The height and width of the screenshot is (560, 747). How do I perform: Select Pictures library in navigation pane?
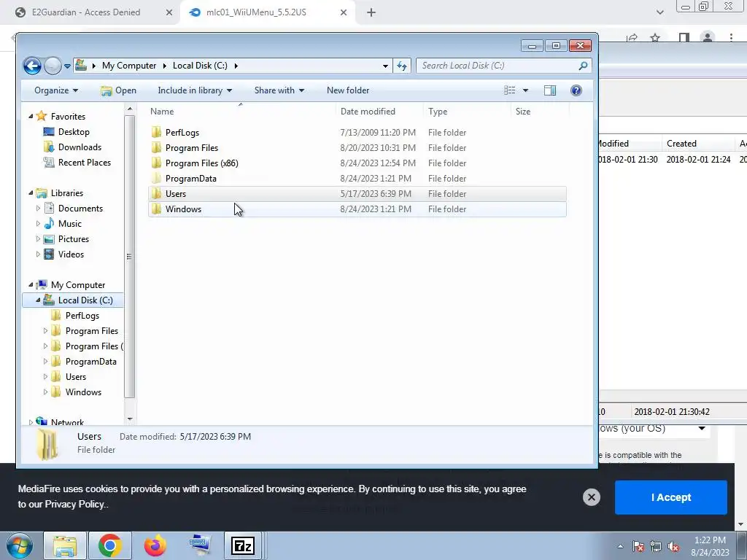[66, 239]
